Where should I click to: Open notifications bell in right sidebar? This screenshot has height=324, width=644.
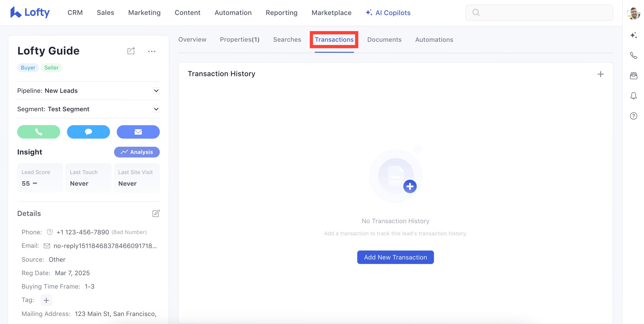(x=633, y=96)
